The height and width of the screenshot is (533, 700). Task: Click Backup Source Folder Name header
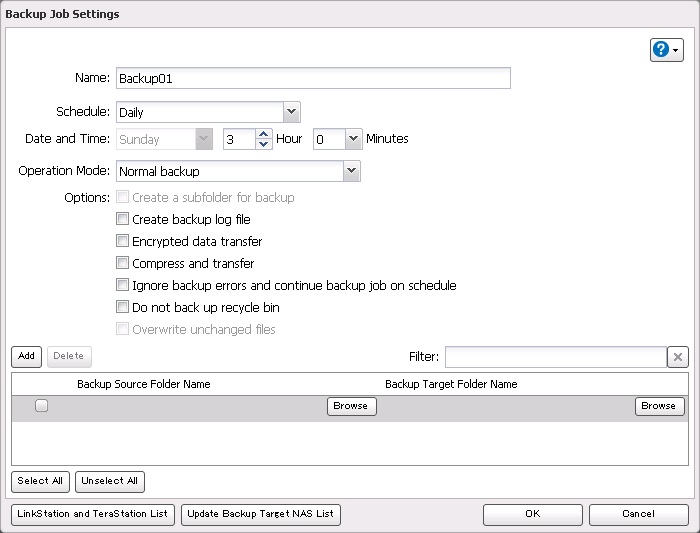(x=143, y=384)
